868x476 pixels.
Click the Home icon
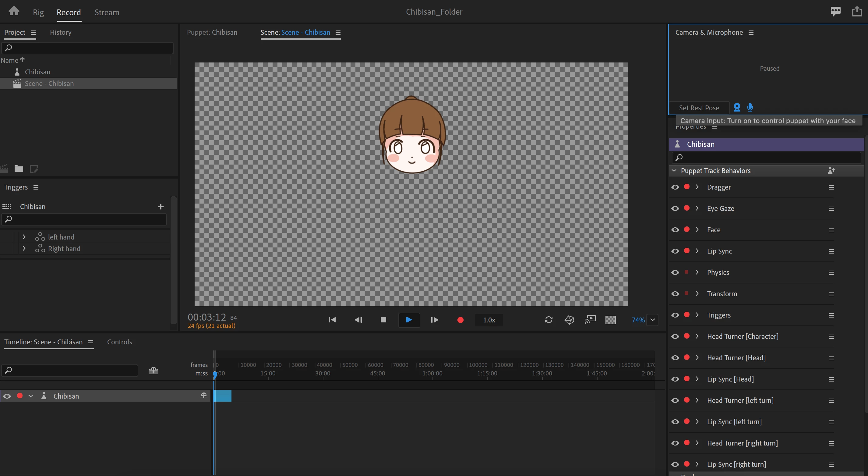pyautogui.click(x=14, y=12)
